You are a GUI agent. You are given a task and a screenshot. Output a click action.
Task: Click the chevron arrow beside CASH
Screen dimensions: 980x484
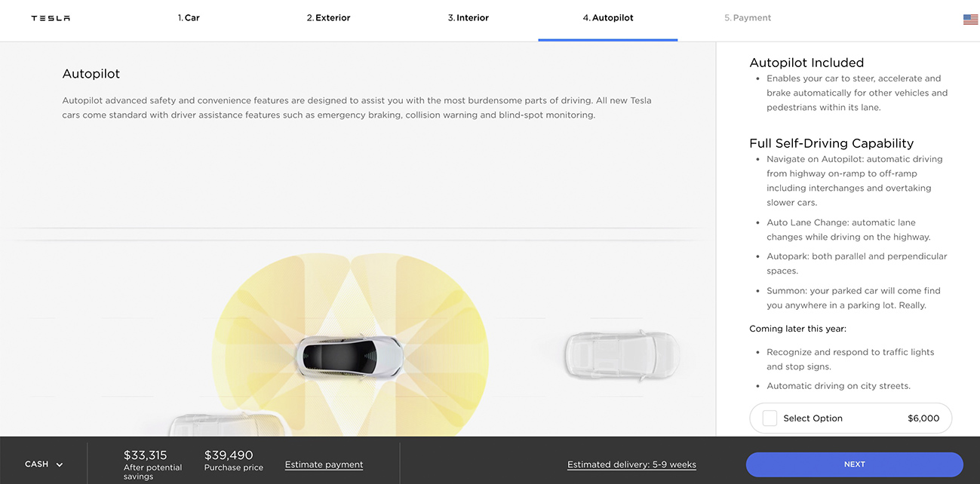point(60,465)
